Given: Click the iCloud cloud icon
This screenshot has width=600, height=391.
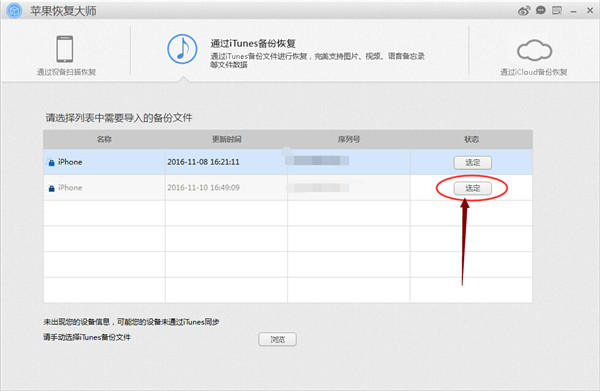Looking at the screenshot, I should tap(534, 51).
